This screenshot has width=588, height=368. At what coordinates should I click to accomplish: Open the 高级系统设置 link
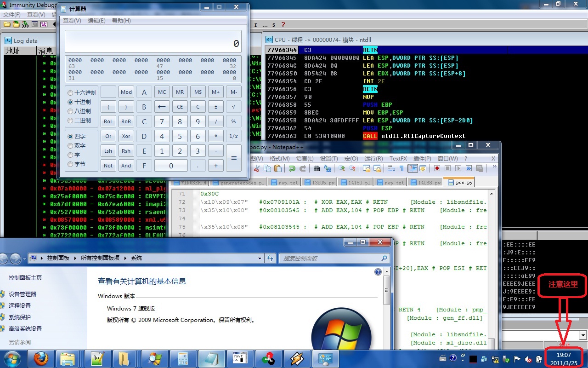point(25,328)
